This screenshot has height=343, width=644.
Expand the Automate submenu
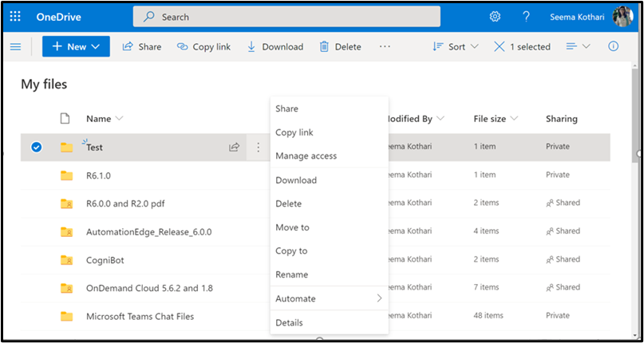(x=328, y=298)
